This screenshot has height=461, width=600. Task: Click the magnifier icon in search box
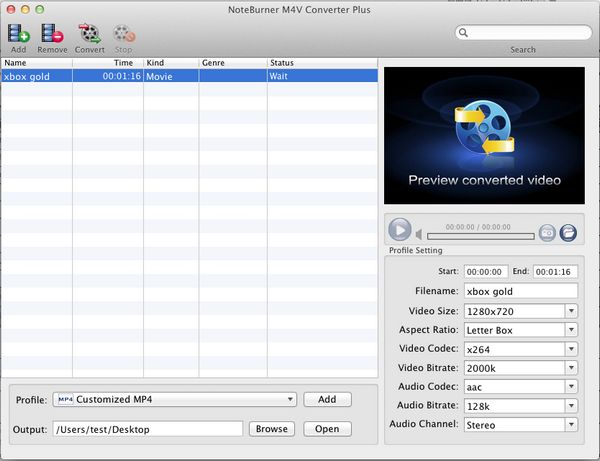[x=463, y=33]
